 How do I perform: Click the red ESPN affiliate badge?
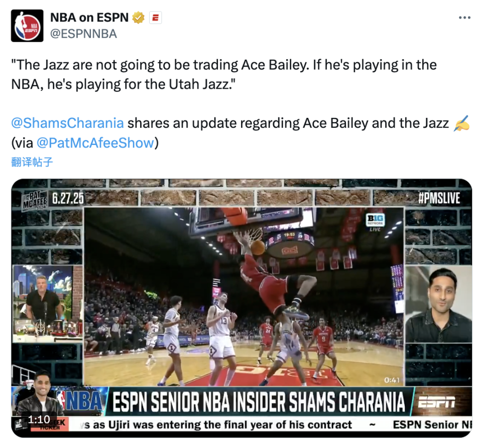(x=156, y=18)
